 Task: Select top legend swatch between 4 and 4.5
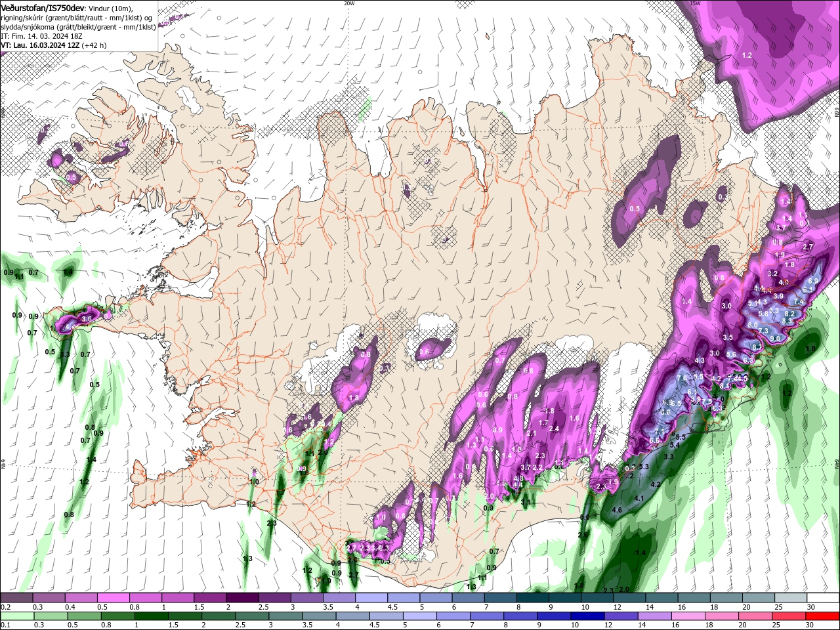371,597
